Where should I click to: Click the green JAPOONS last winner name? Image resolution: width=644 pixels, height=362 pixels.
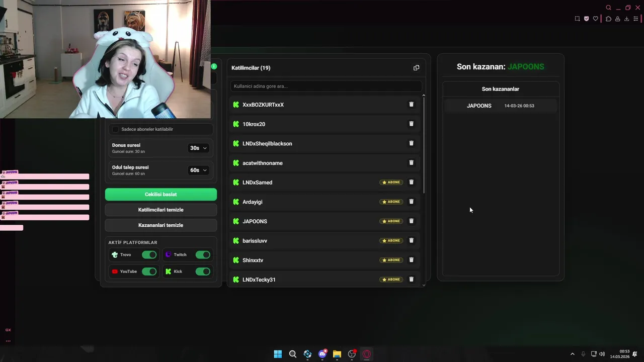click(x=526, y=66)
